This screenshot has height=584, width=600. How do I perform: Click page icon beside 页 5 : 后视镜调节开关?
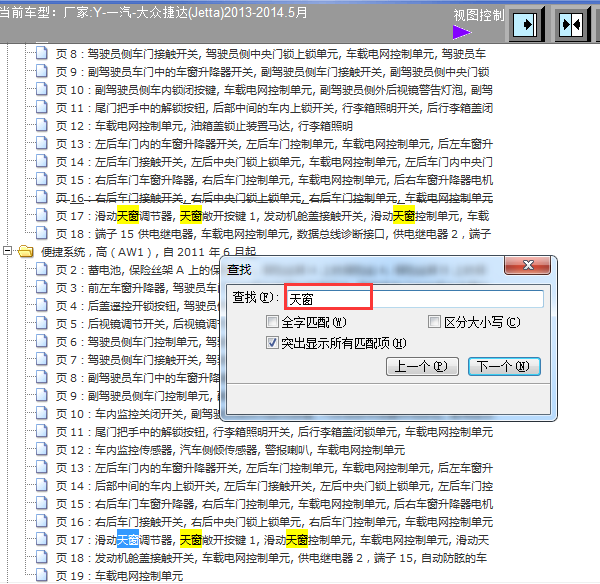[x=42, y=323]
